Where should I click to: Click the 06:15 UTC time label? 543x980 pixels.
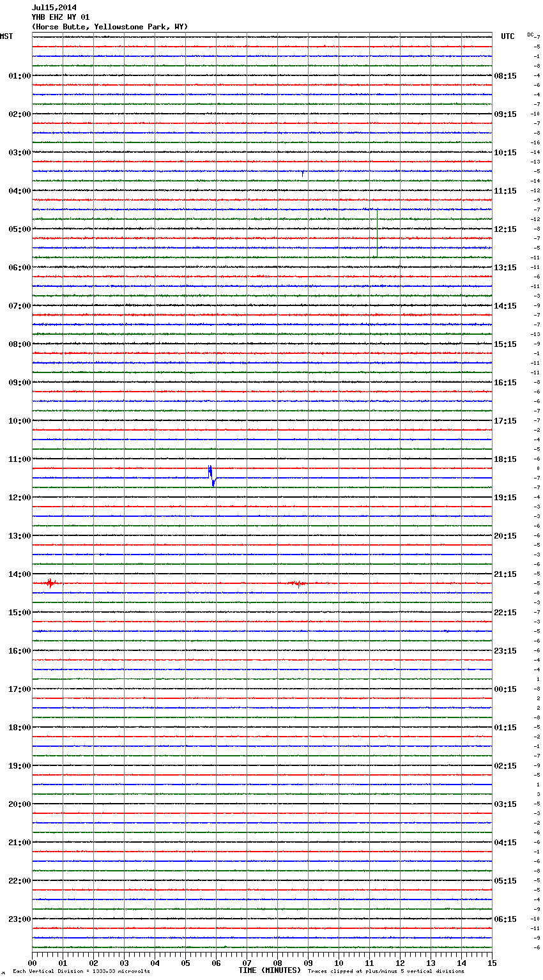click(x=505, y=919)
